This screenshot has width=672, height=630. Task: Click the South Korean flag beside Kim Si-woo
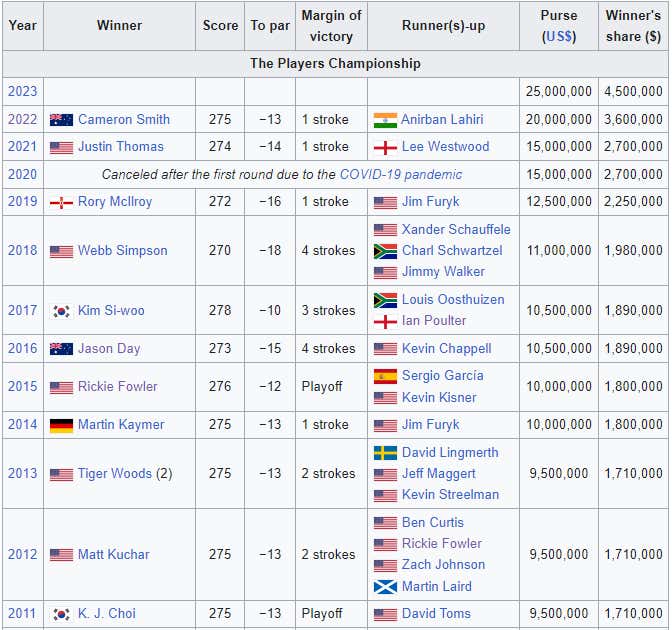coord(61,311)
